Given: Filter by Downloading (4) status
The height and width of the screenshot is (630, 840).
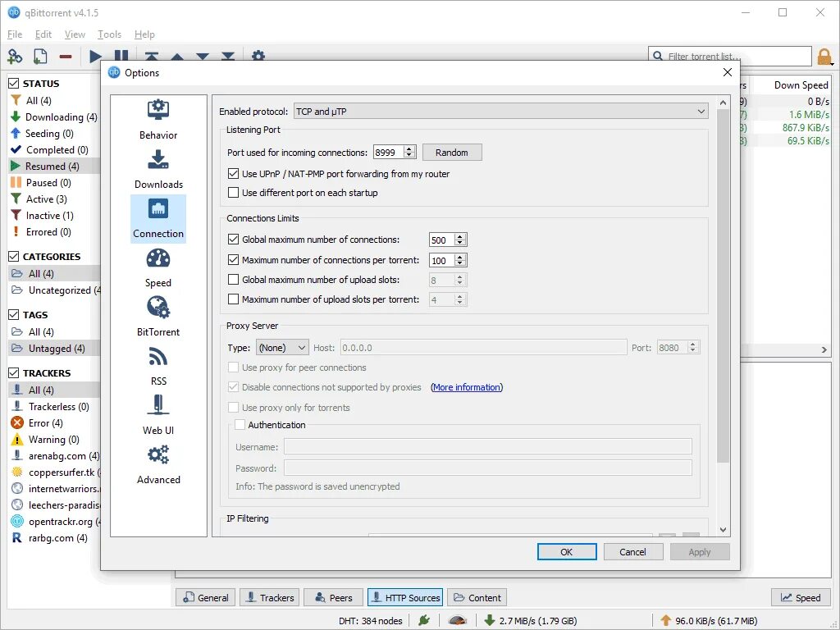Looking at the screenshot, I should click(54, 116).
